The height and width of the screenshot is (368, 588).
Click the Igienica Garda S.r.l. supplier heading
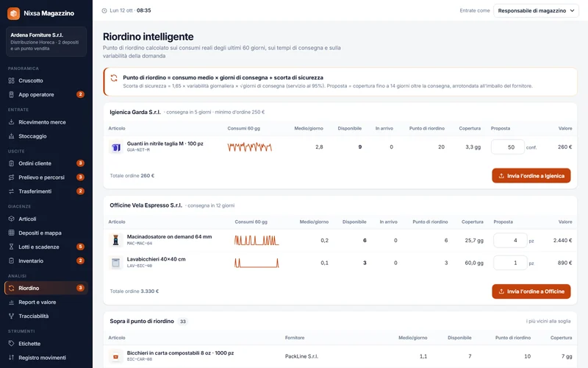135,112
